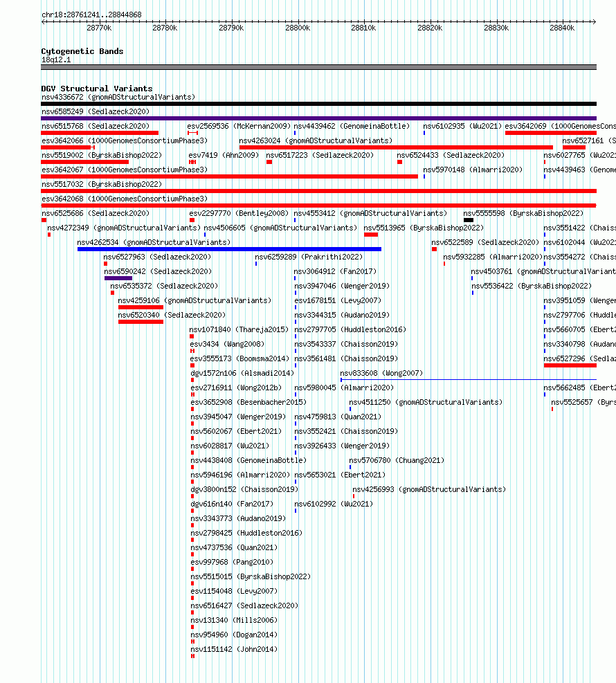Select esv2716911 (Wong2012b) label
616x683 pixels.
coord(236,388)
